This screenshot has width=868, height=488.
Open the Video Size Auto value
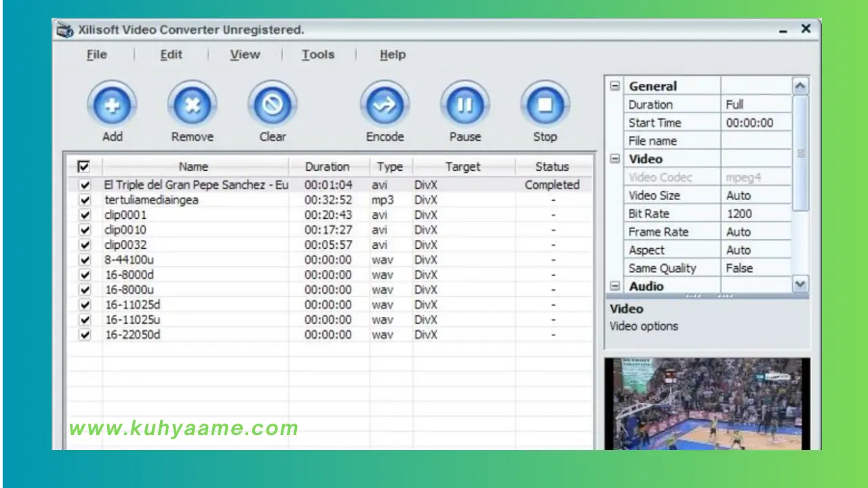(756, 195)
